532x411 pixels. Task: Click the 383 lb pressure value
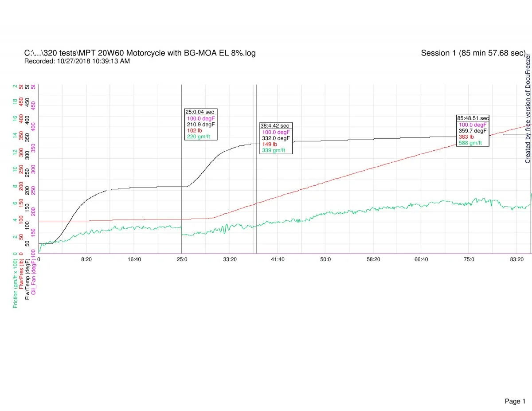click(x=466, y=137)
